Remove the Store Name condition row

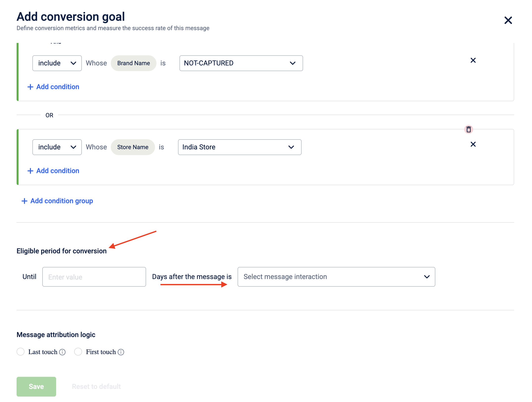(473, 144)
